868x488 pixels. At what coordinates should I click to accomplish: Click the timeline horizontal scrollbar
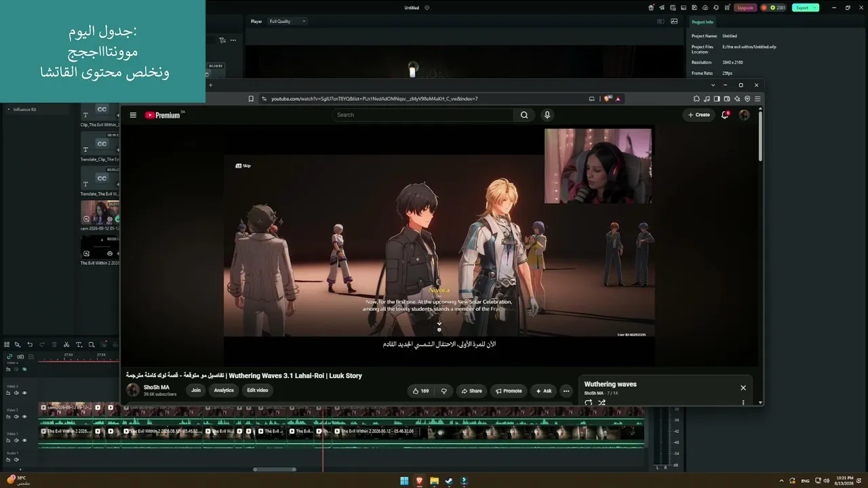coord(275,469)
